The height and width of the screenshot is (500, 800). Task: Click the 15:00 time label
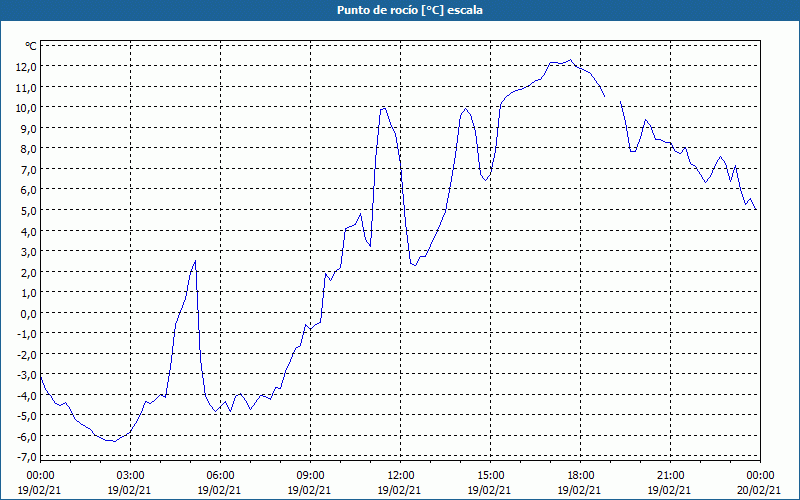tap(490, 476)
